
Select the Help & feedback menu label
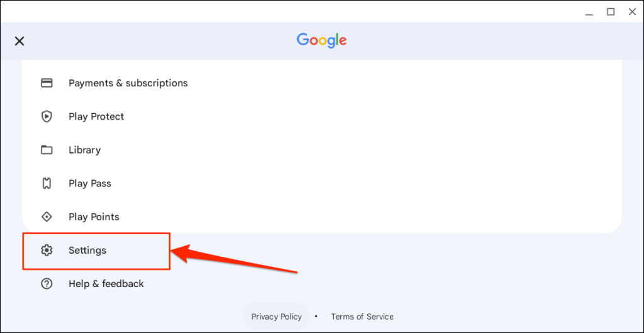click(x=106, y=283)
